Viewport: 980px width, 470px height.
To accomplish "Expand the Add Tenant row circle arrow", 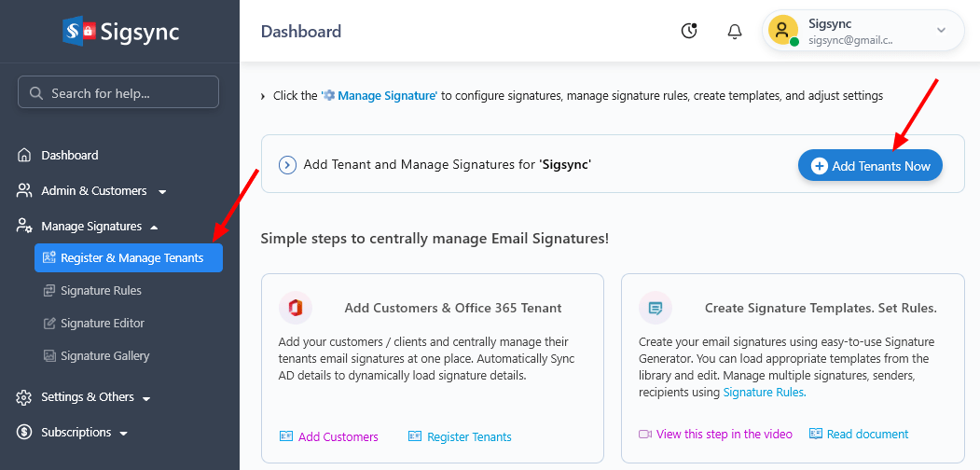I will [288, 165].
